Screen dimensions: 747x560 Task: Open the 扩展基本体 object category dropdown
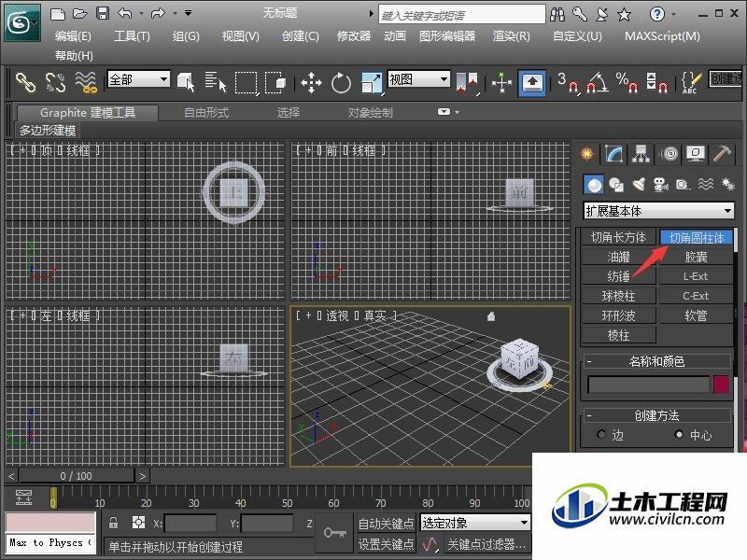[658, 211]
